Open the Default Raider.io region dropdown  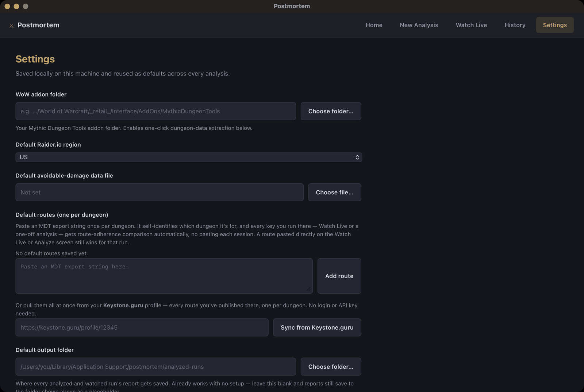(x=189, y=157)
